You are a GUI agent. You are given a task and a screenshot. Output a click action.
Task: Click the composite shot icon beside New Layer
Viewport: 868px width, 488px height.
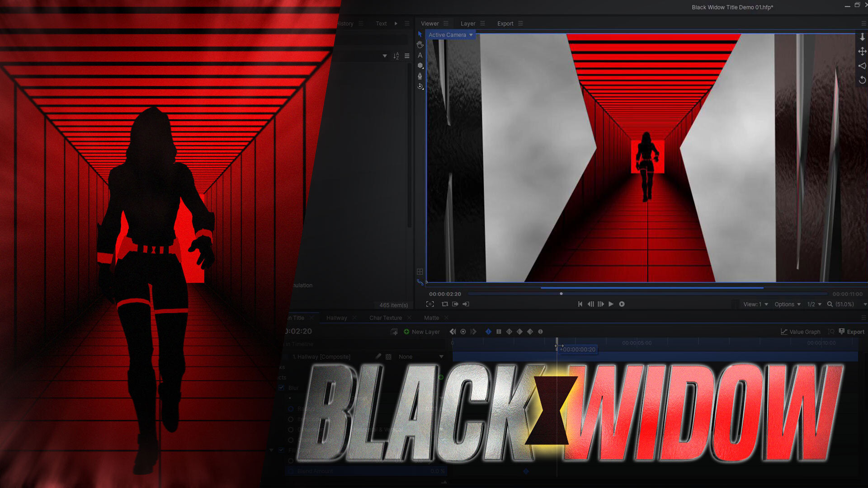click(x=394, y=332)
